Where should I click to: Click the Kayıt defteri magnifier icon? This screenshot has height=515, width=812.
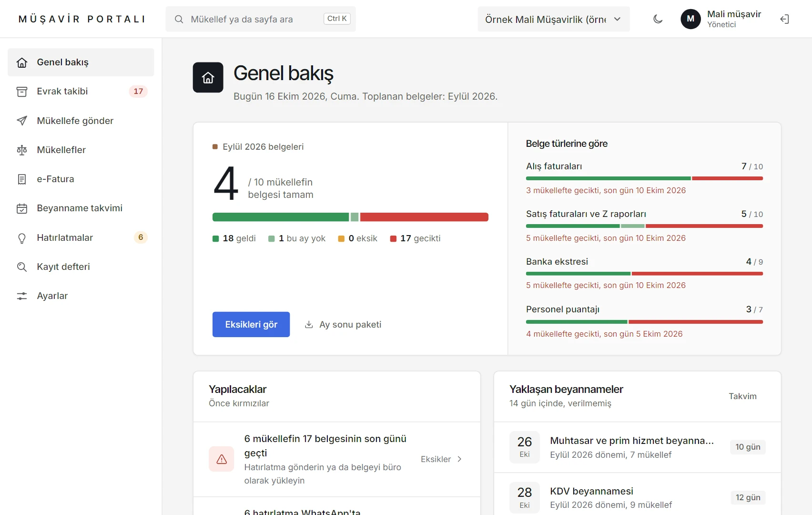click(x=22, y=267)
